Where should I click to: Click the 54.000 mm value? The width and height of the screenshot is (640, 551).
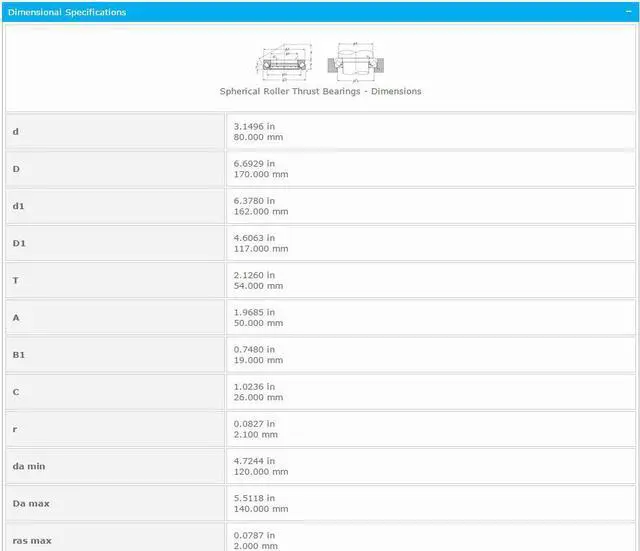258,286
